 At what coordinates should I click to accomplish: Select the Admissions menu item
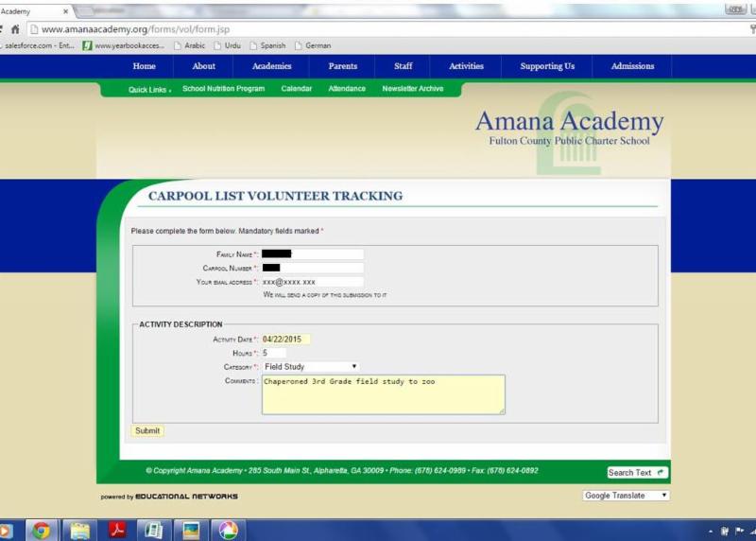(632, 67)
